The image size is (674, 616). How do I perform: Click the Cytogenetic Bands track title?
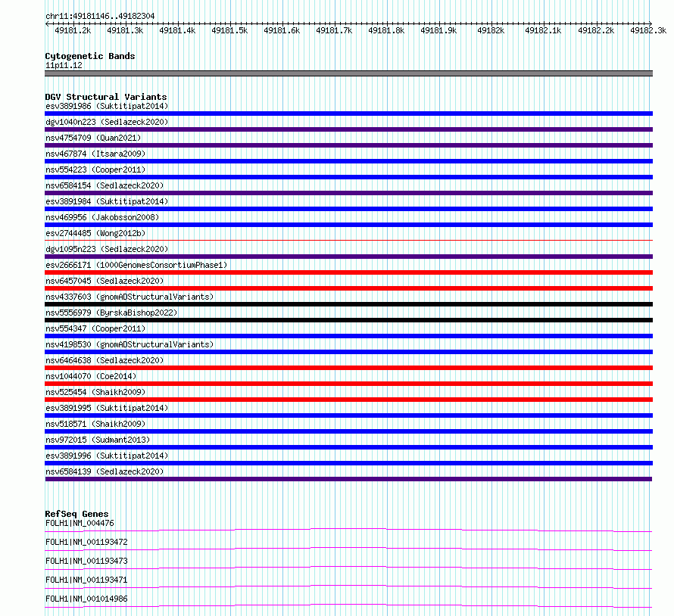coord(90,56)
